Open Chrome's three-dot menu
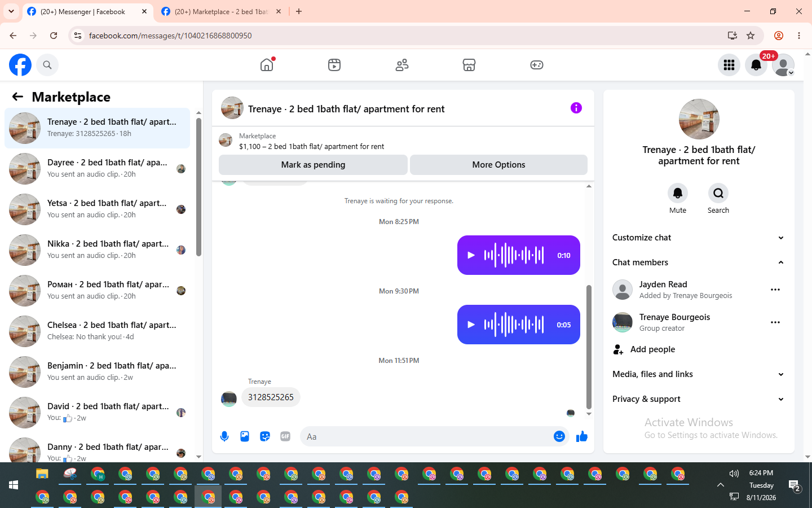Image resolution: width=812 pixels, height=508 pixels. [x=799, y=36]
